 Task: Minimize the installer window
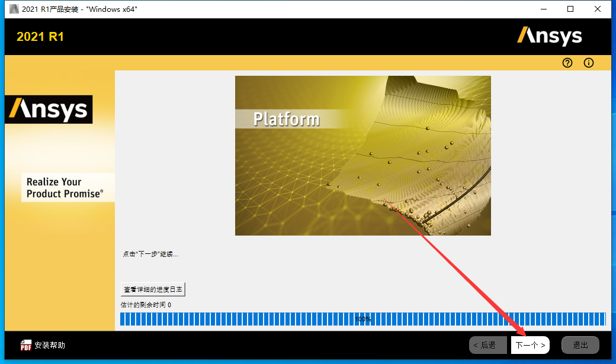click(543, 9)
